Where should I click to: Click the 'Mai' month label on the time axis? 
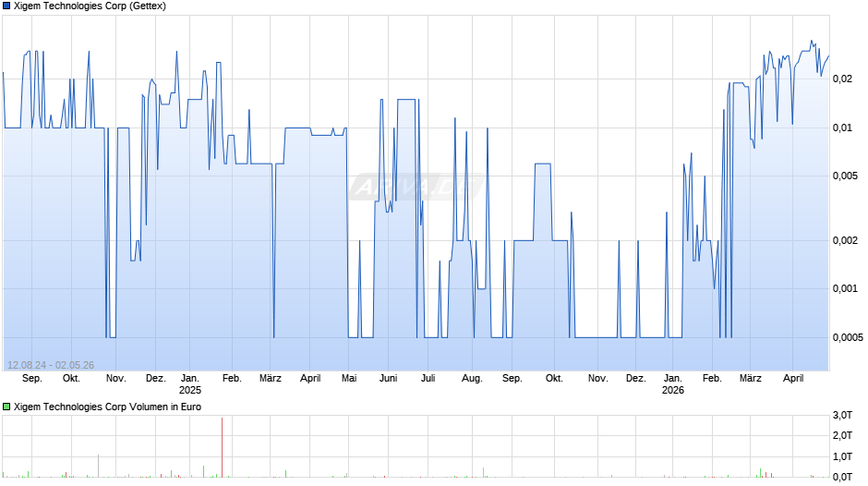point(349,379)
